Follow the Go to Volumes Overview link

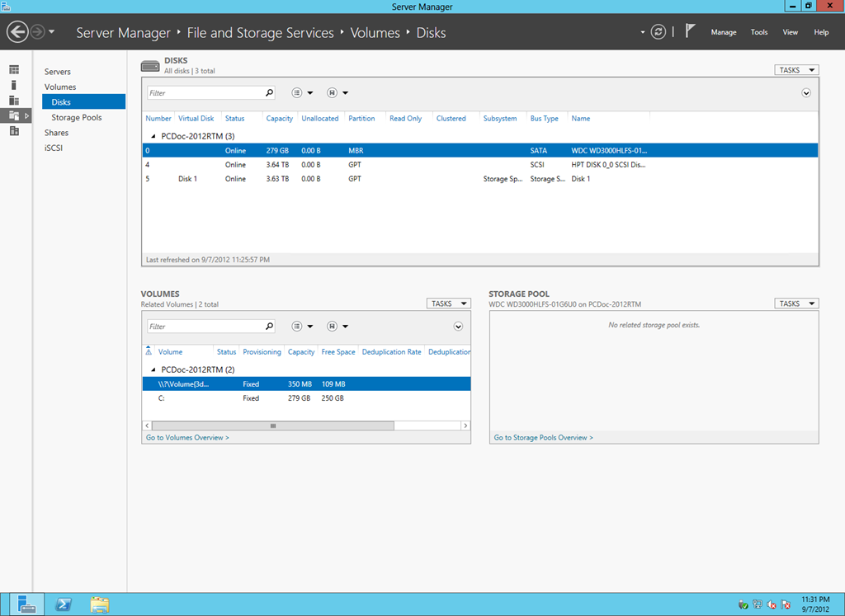coord(187,438)
